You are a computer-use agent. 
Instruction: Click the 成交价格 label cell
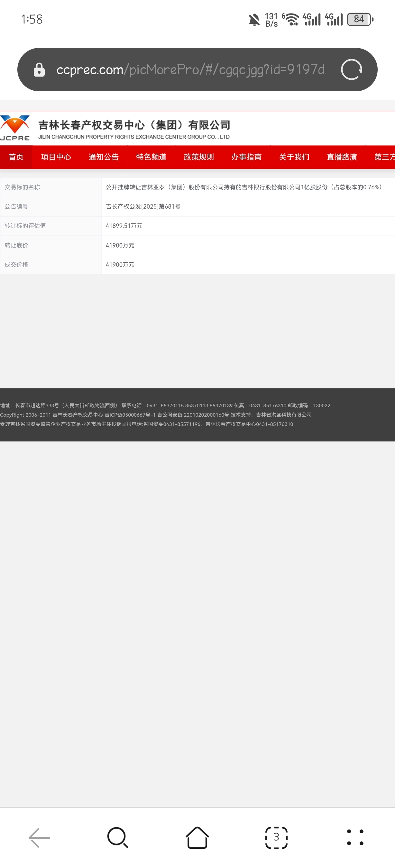51,265
